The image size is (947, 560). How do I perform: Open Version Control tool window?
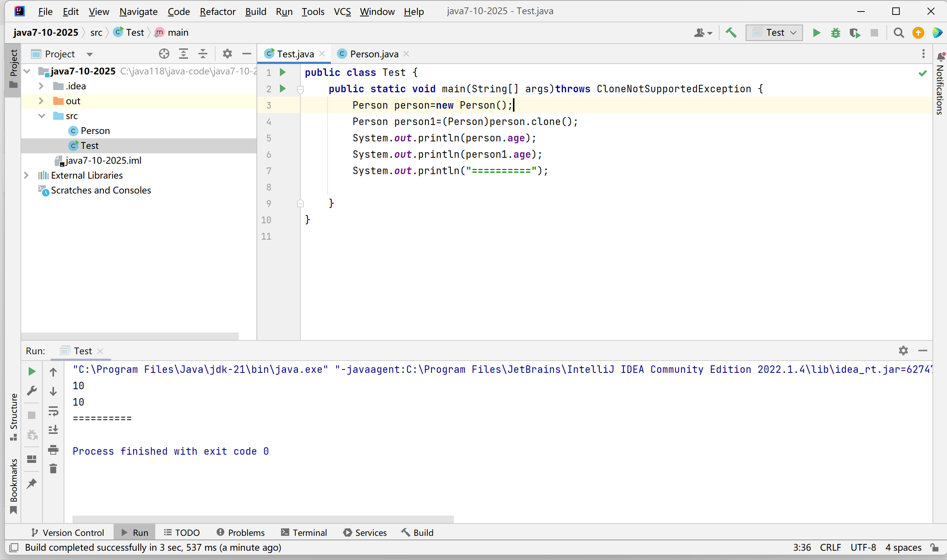[67, 532]
